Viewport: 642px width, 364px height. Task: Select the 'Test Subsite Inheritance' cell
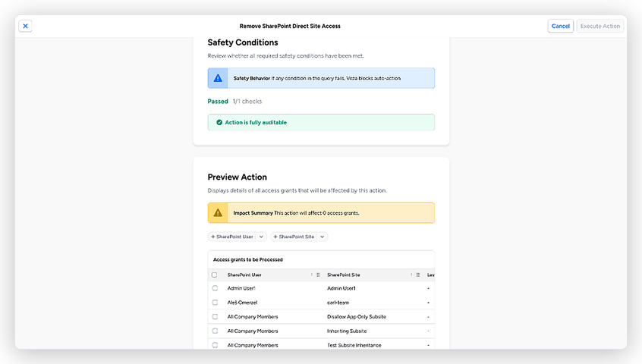[354, 345]
